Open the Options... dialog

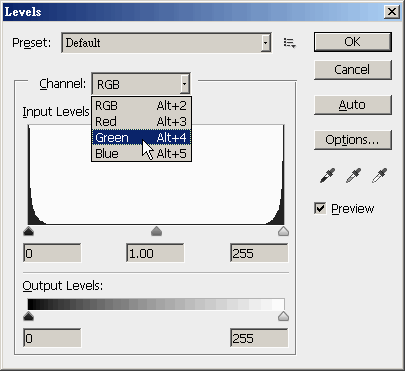pyautogui.click(x=353, y=140)
